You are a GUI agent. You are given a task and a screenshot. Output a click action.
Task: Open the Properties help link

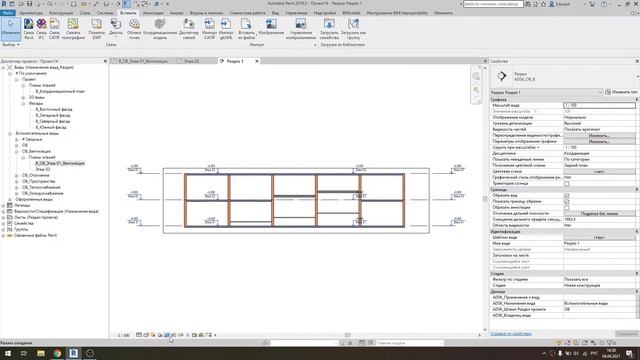pos(511,334)
